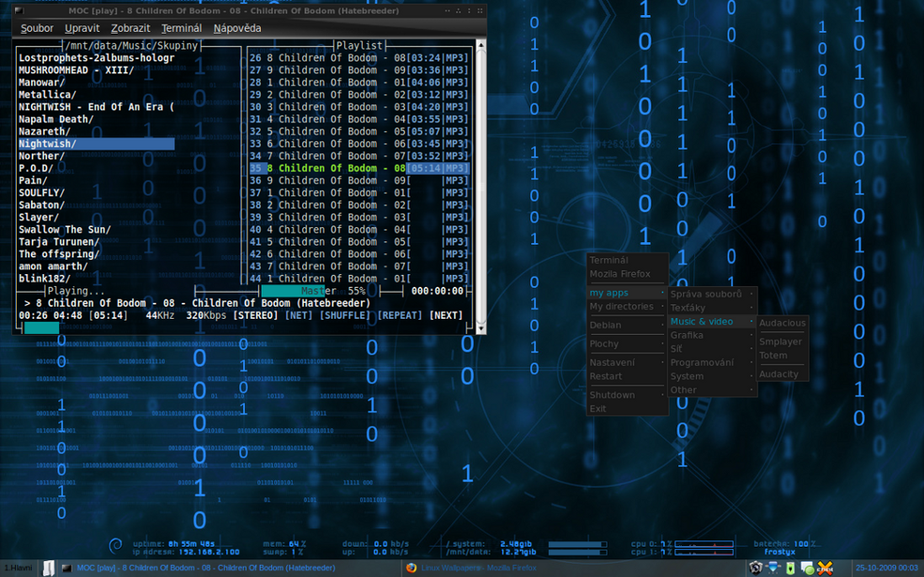The height and width of the screenshot is (577, 924).
Task: Click the terminal scrollbar up arrow
Action: (x=481, y=45)
